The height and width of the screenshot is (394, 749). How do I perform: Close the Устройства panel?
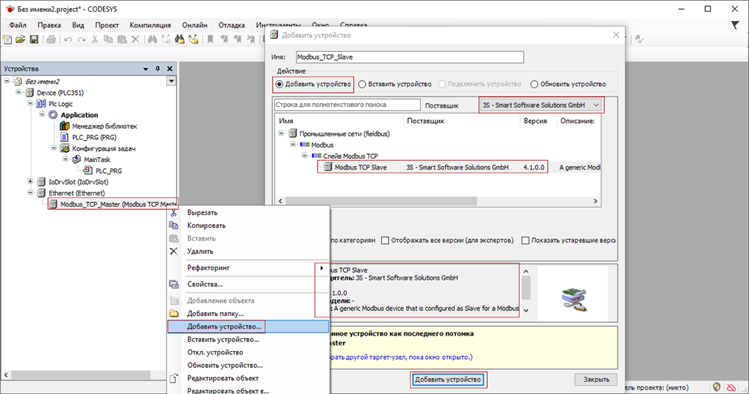pos(170,69)
